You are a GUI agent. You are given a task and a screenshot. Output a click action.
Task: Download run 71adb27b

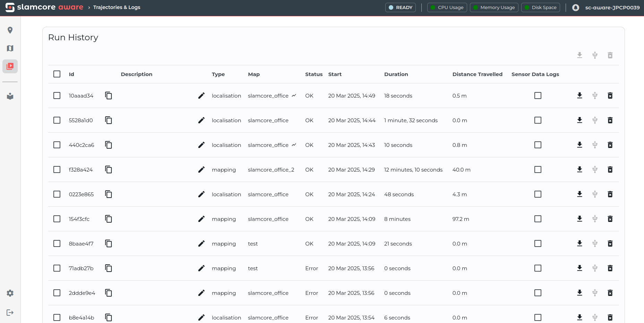(x=579, y=268)
